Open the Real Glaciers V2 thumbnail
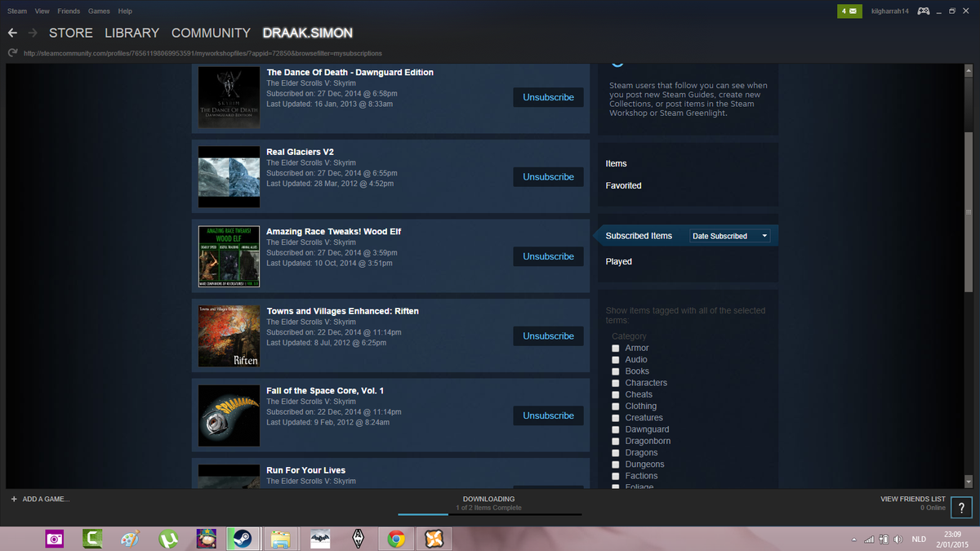Viewport: 980px width, 551px height. pyautogui.click(x=229, y=177)
